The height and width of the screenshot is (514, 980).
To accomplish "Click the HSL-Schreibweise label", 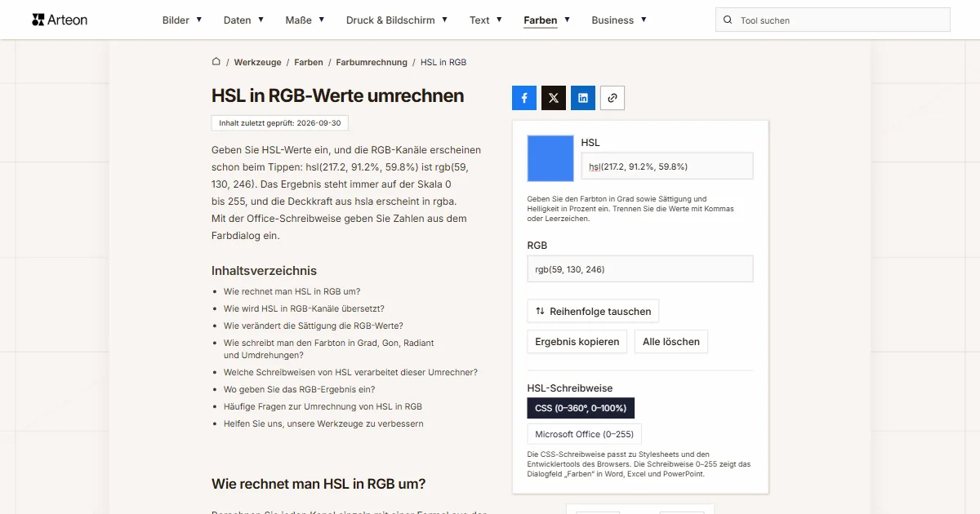I will [x=570, y=388].
